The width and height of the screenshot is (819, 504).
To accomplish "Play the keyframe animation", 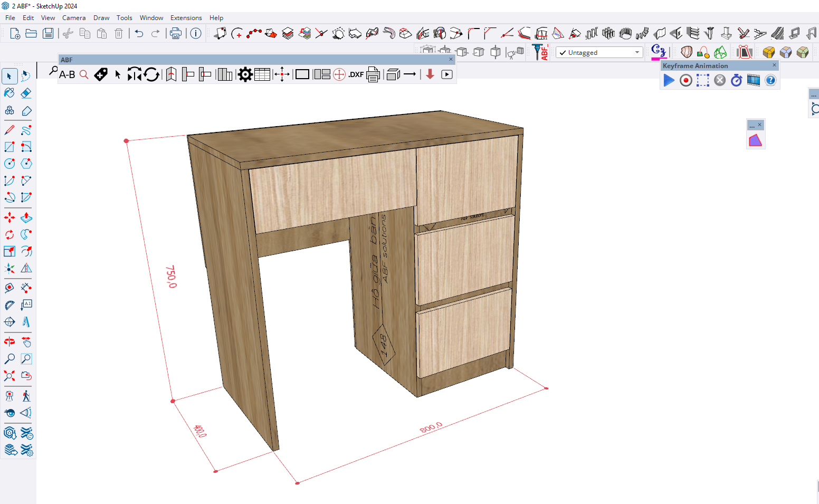I will pyautogui.click(x=669, y=80).
